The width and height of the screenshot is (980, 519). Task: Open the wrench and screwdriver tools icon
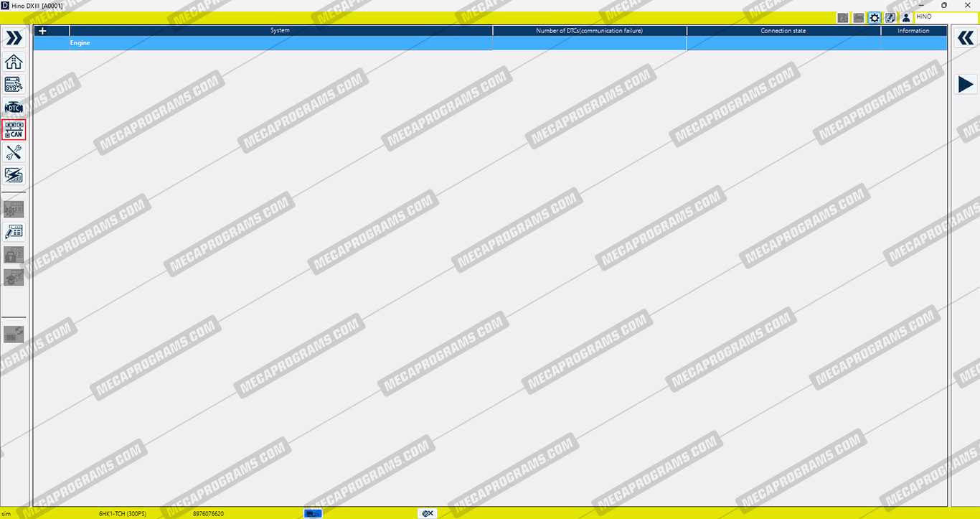(x=14, y=152)
